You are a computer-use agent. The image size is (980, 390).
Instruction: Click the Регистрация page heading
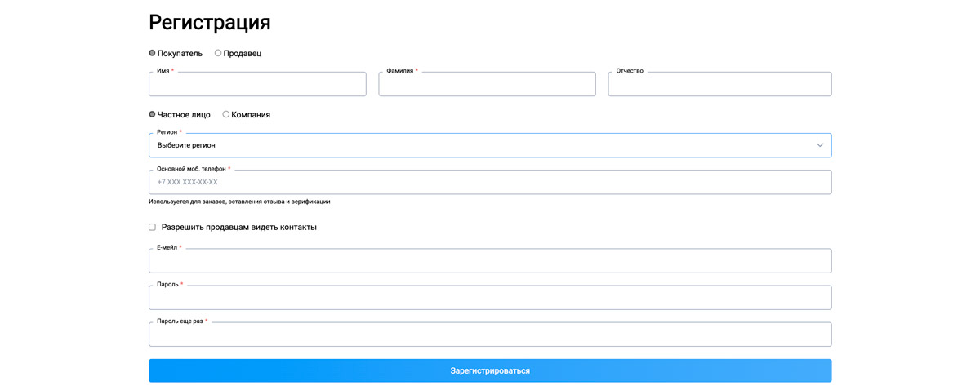click(x=210, y=23)
